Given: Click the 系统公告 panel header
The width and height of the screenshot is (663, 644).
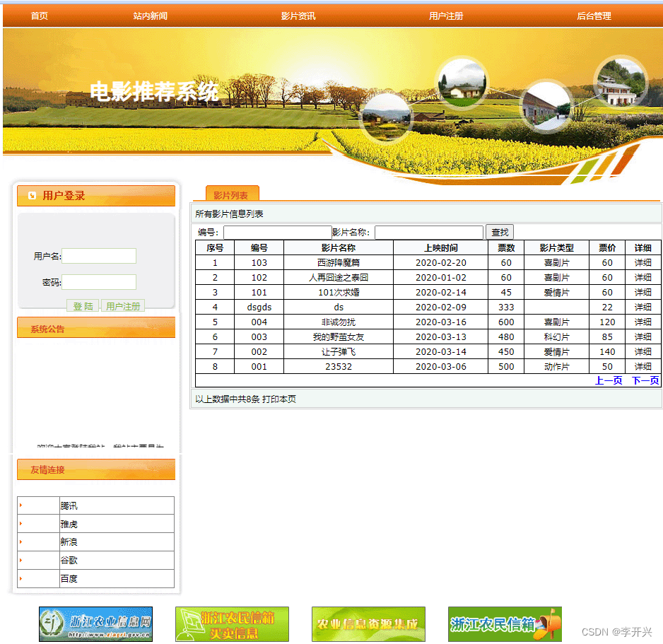Looking at the screenshot, I should click(96, 328).
